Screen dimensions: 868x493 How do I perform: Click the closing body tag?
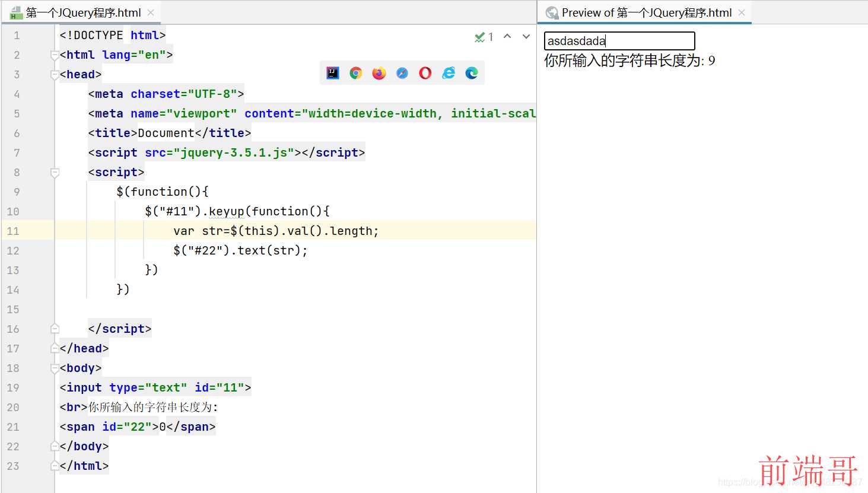click(84, 446)
